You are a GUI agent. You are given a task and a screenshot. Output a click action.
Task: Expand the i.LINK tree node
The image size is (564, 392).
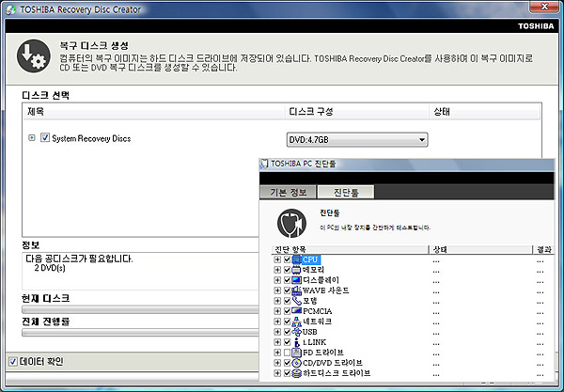(x=277, y=342)
